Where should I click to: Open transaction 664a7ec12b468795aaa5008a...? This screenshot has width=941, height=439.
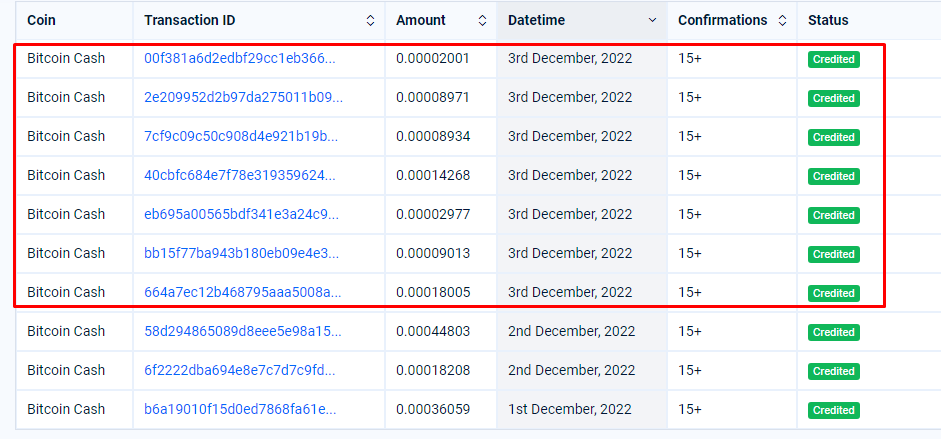click(x=242, y=292)
